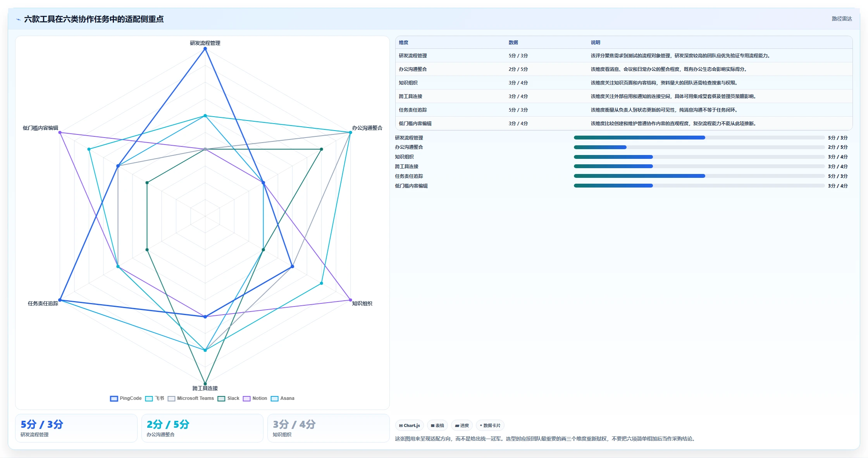Click PingCode's data point at 研发流程管理 peak

point(205,48)
